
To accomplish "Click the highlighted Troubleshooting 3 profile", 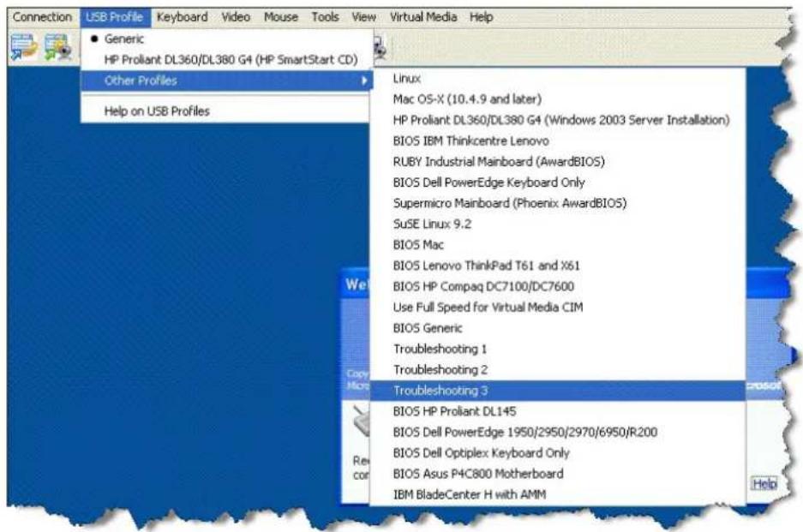I will pos(558,391).
